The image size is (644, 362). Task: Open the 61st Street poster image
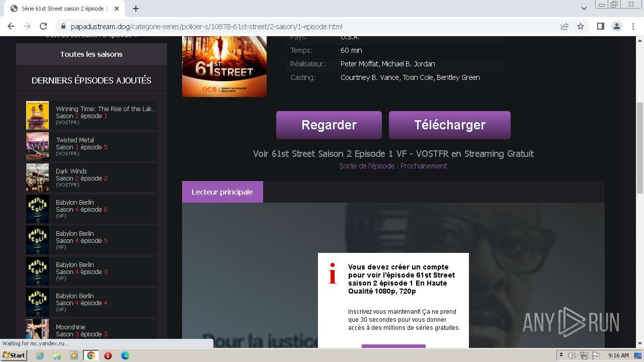coord(224,66)
